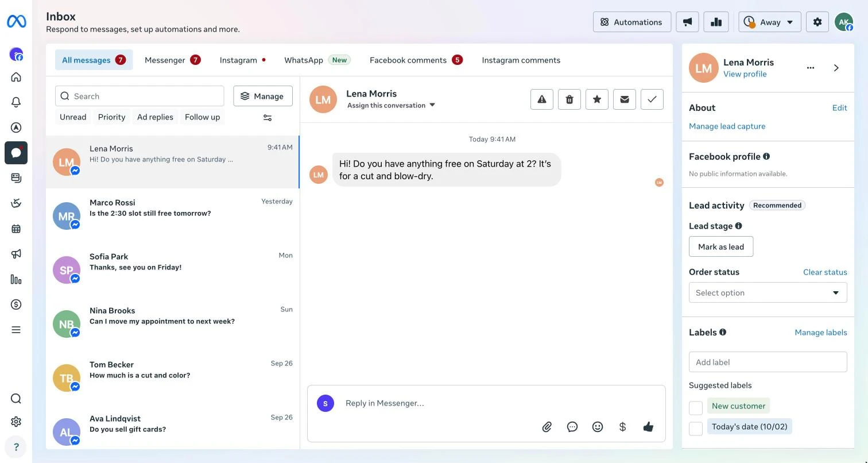Open the Order status Select option dropdown
The width and height of the screenshot is (868, 463).
(768, 292)
